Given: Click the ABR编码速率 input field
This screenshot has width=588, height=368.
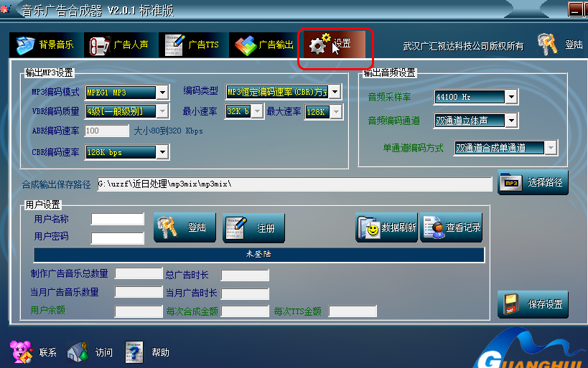Looking at the screenshot, I should [106, 131].
